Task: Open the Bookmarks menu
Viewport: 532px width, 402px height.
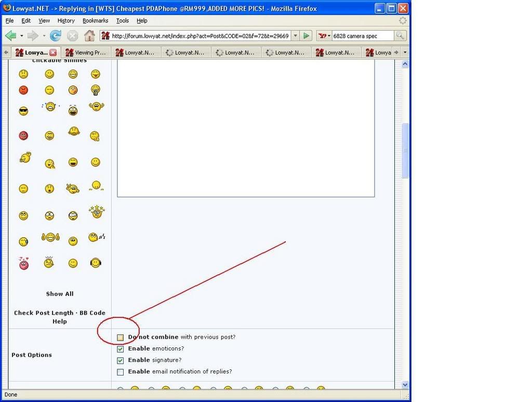Action: 95,20
